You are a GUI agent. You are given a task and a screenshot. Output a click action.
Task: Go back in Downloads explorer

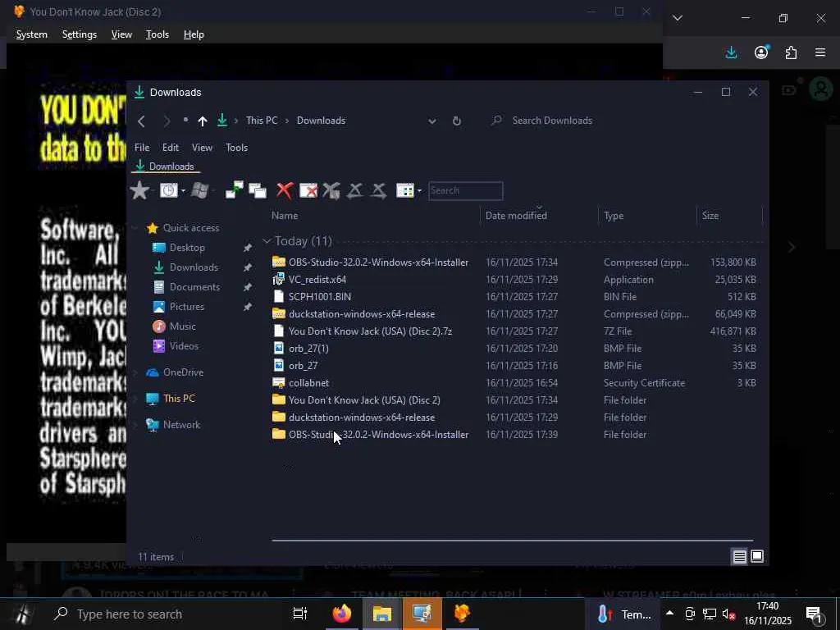[x=141, y=121]
